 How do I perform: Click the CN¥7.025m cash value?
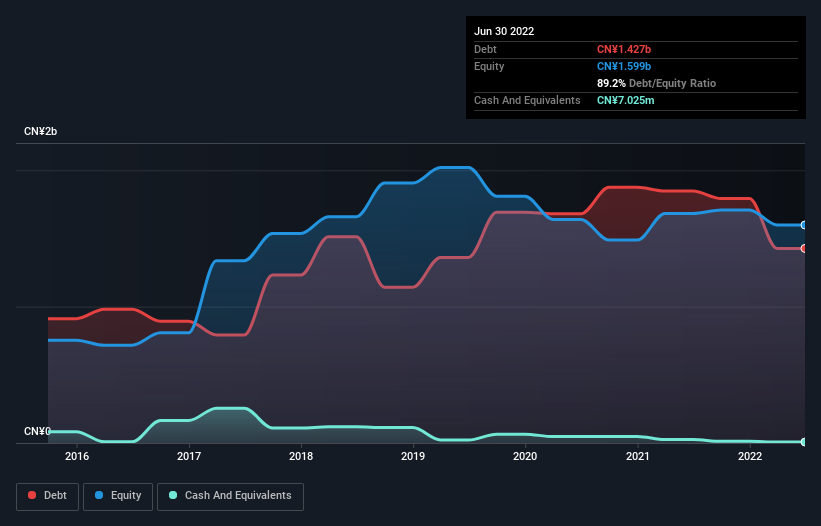(x=625, y=100)
